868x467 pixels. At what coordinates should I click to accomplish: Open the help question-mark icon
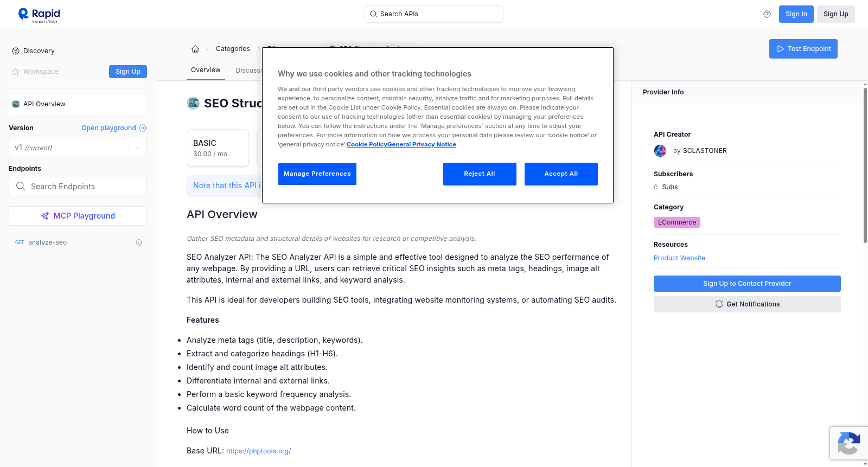767,14
